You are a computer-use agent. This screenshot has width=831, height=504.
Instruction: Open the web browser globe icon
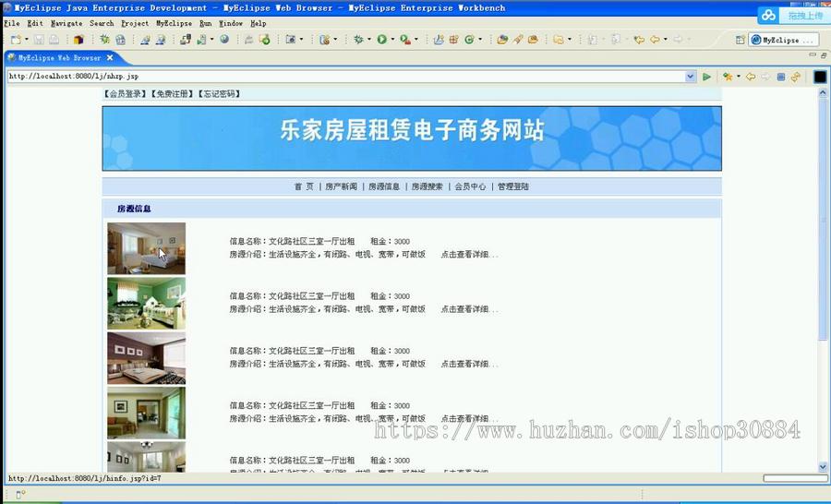224,40
